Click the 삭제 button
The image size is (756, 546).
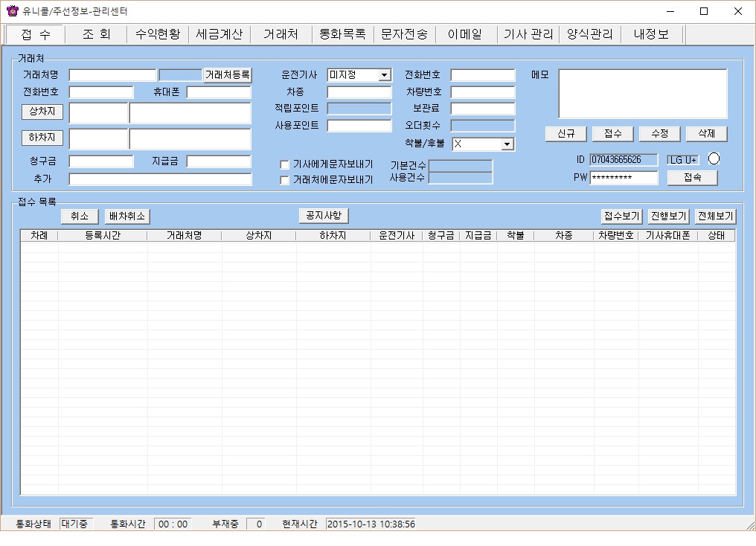coord(706,134)
